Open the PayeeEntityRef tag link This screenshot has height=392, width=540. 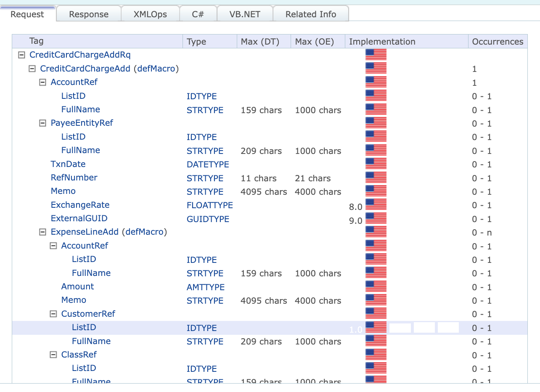pos(82,123)
